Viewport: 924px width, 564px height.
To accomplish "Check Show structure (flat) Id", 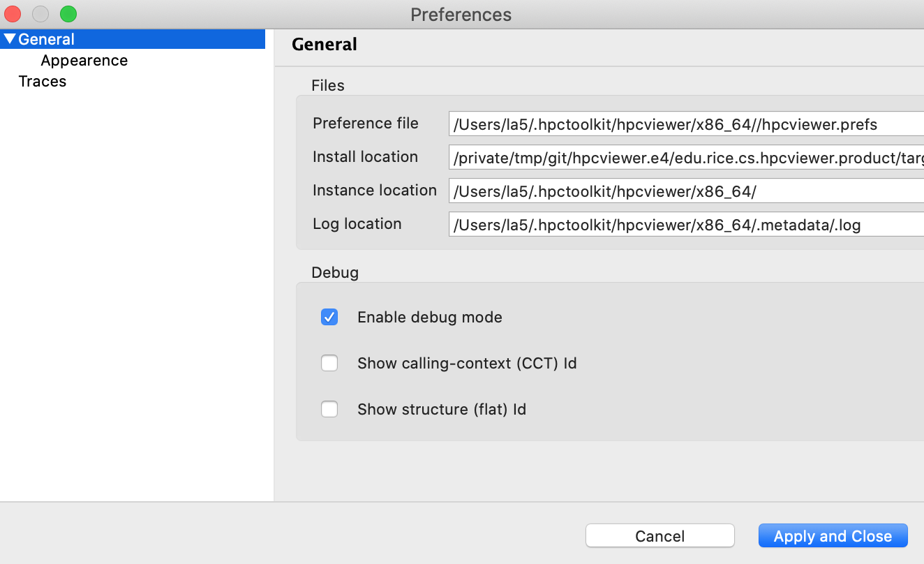I will [x=329, y=409].
